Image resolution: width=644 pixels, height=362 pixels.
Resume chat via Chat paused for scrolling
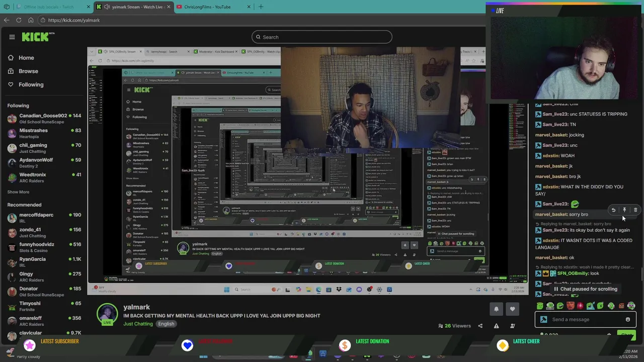coord(585,289)
